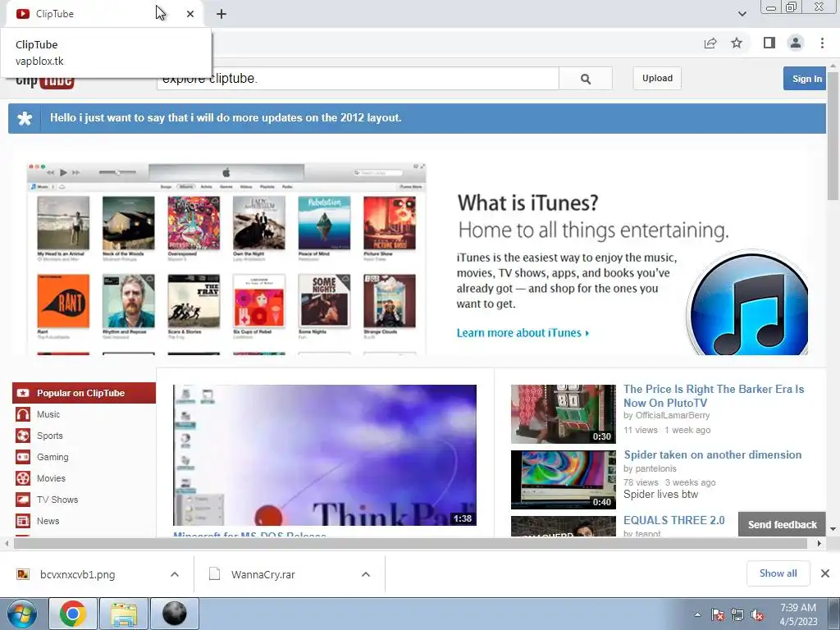Click the pantelonis channel name
Screen dimensions: 840x630
pyautogui.click(x=655, y=468)
